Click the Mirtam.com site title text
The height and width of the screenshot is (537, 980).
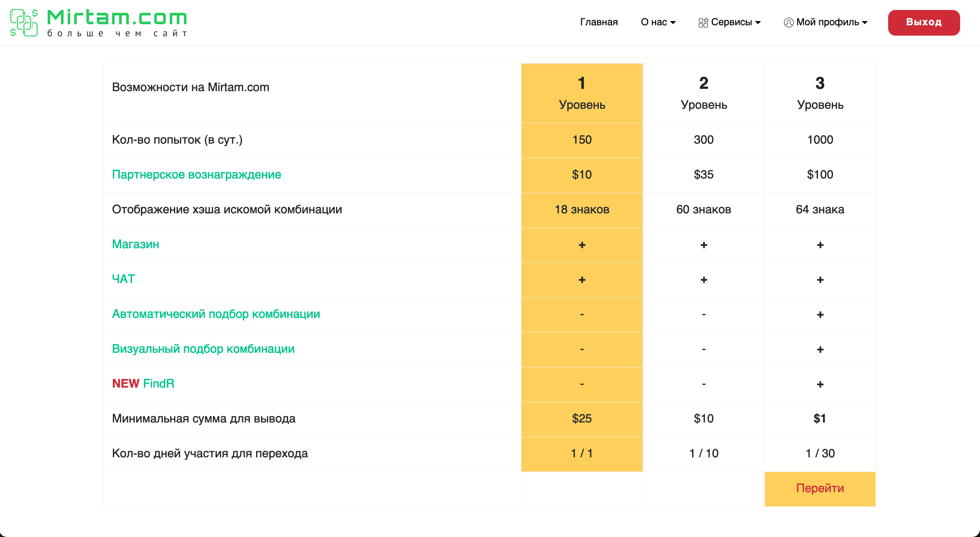117,18
